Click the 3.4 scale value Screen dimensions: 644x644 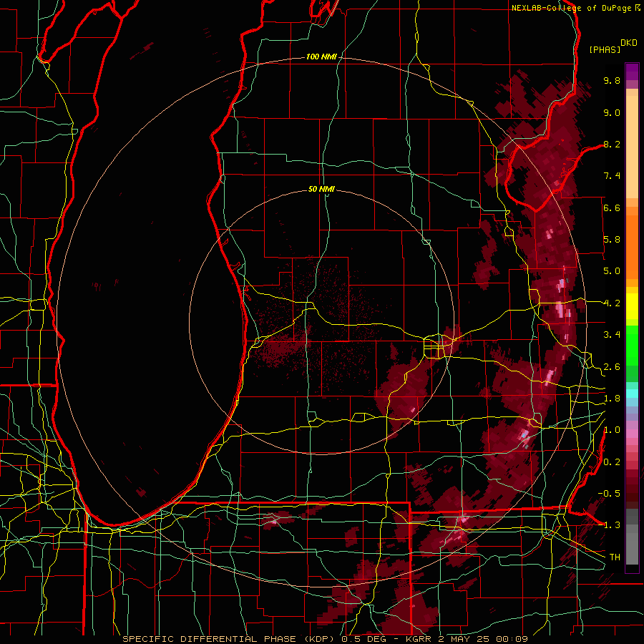[x=612, y=335]
